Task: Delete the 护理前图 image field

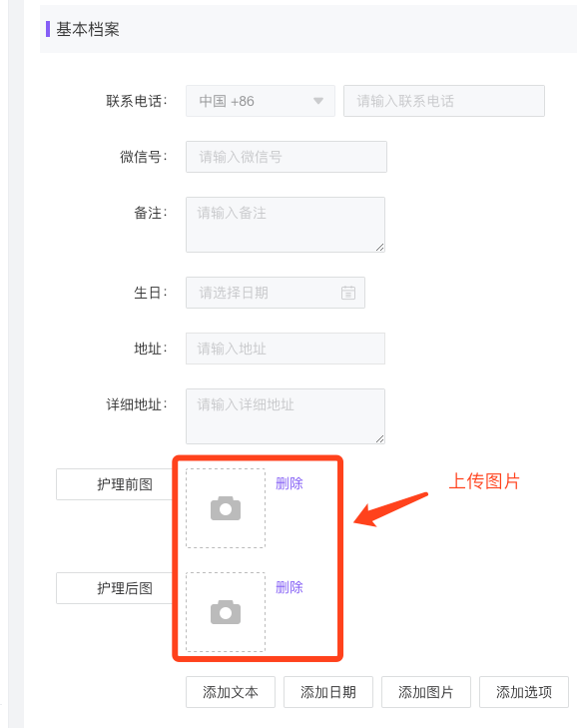Action: [289, 483]
